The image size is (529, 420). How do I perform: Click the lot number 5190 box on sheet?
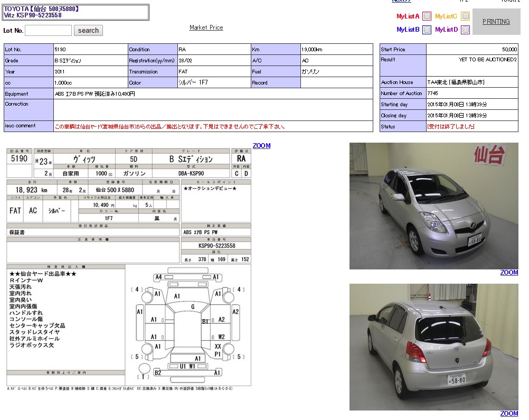[x=20, y=158]
